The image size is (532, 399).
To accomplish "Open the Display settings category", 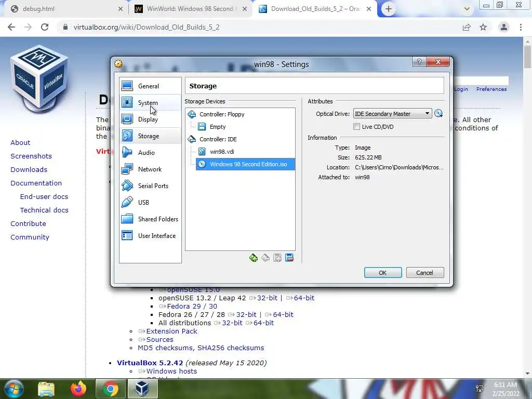I will click(150, 119).
